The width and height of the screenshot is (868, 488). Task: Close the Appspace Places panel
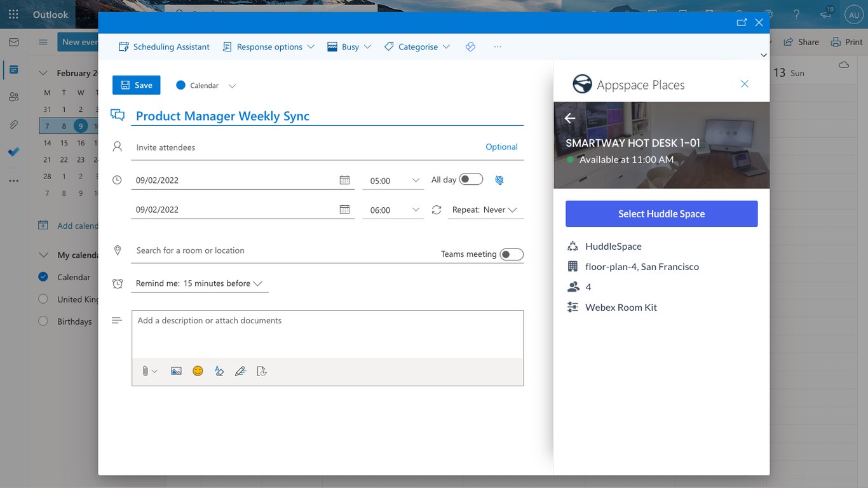tap(745, 84)
